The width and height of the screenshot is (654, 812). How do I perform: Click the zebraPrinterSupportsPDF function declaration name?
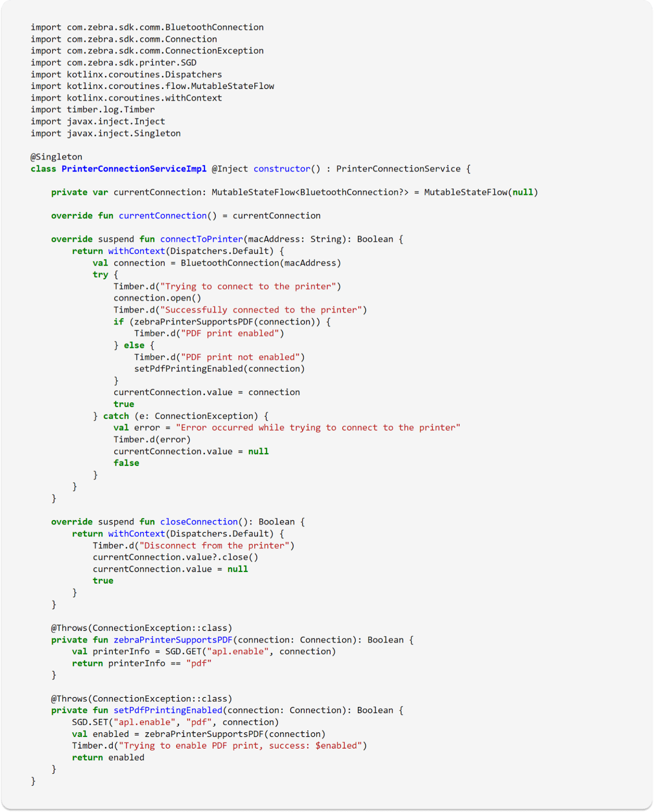pos(173,640)
